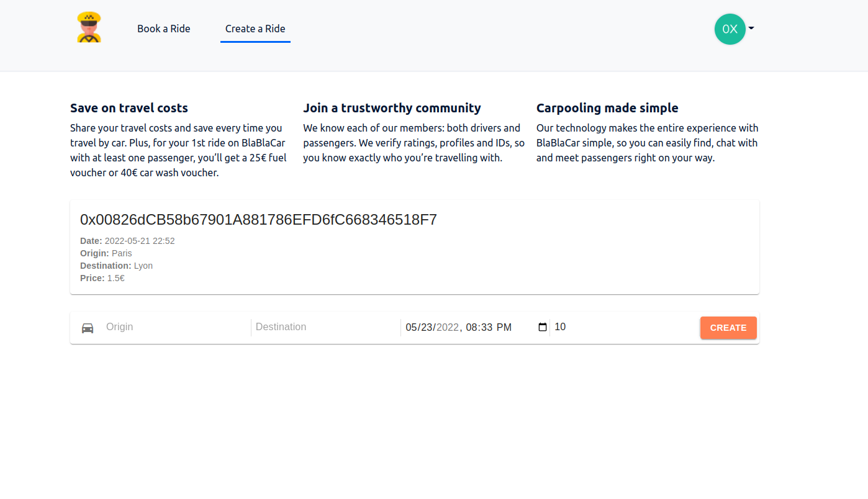Screen dimensions: 868x499
Task: Click the price field showing 10
Action: pyautogui.click(x=624, y=327)
